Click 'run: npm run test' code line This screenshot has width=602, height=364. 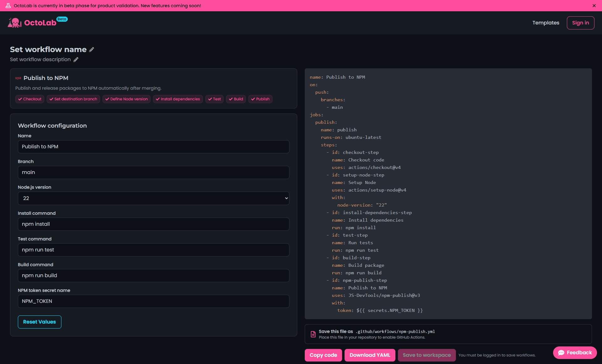[355, 250]
